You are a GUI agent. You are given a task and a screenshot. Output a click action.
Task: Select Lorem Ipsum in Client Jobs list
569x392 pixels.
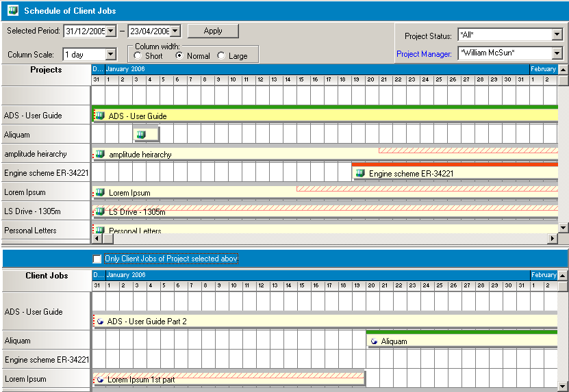click(46, 379)
